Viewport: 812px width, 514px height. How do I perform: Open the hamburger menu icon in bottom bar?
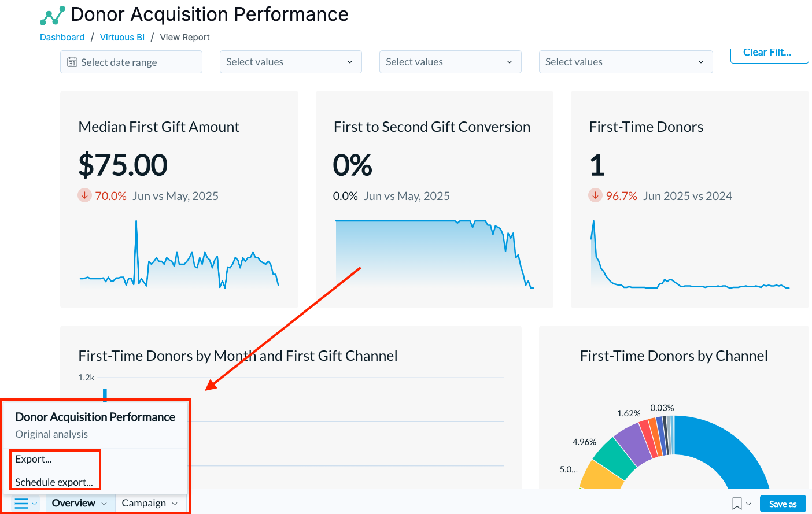click(21, 503)
